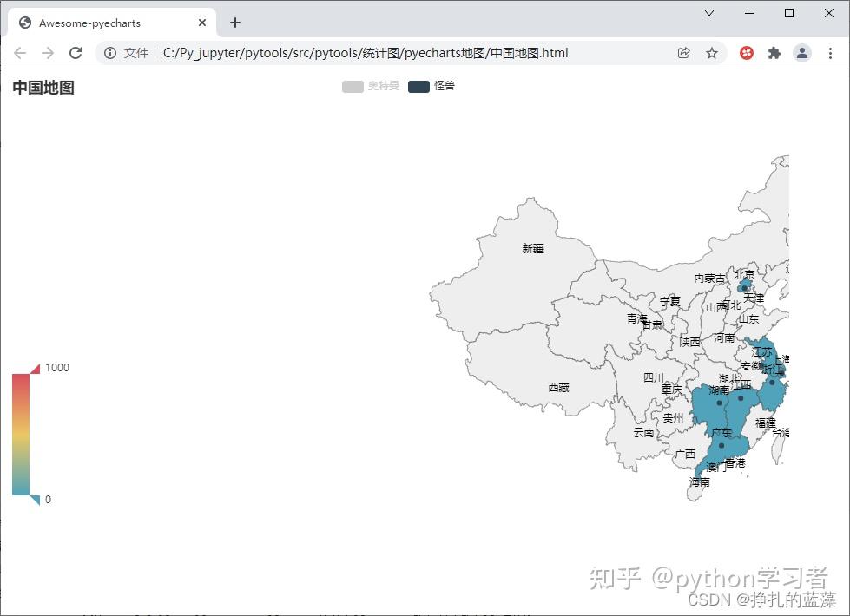This screenshot has height=616, width=850.
Task: Open a new tab with the plus button
Action: [234, 23]
